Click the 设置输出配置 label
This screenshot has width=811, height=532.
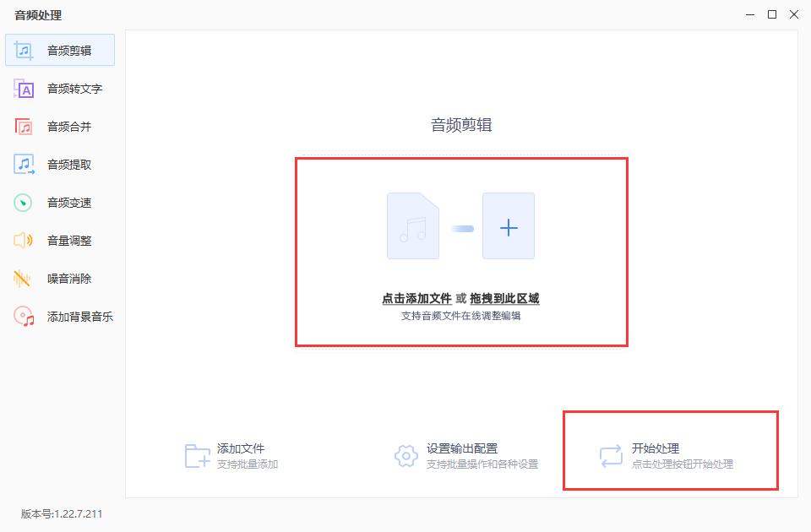463,448
